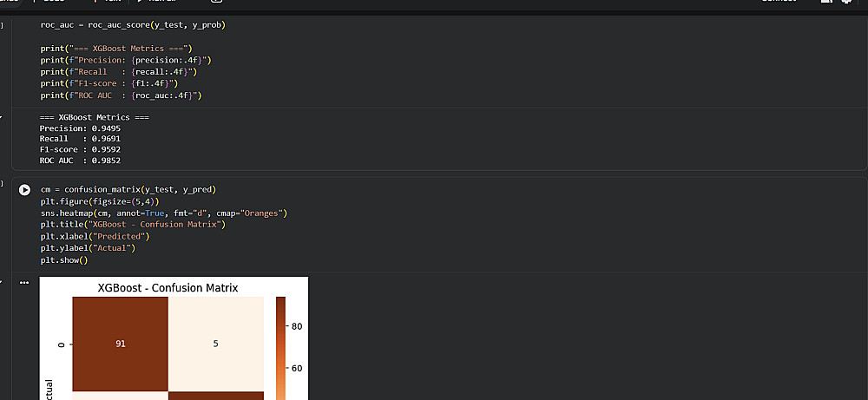Screen dimensions: 868x400
Task: Run the confusion_matrix code cell
Action: click(x=24, y=190)
